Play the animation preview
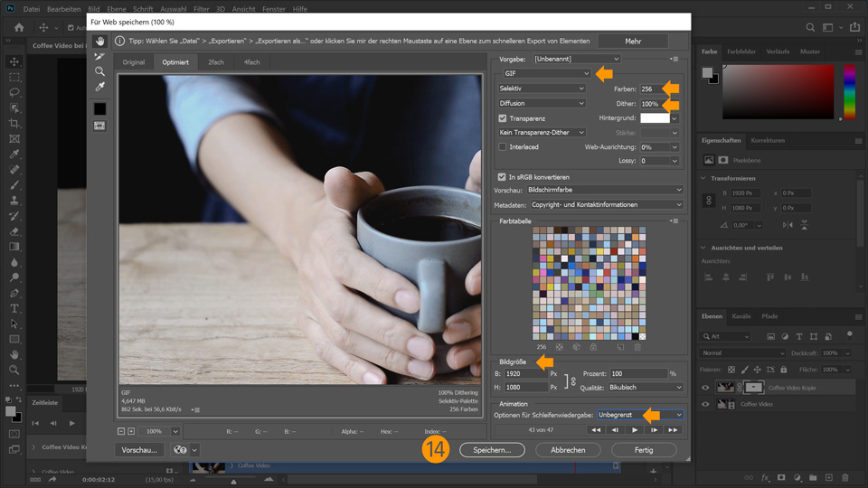868x488 pixels. coord(636,430)
